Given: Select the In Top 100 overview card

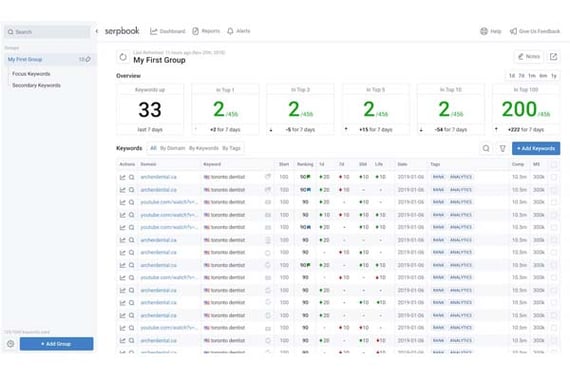Looking at the screenshot, I should click(526, 109).
